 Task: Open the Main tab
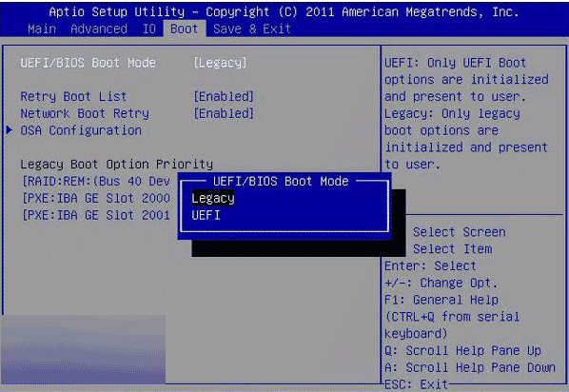[42, 29]
